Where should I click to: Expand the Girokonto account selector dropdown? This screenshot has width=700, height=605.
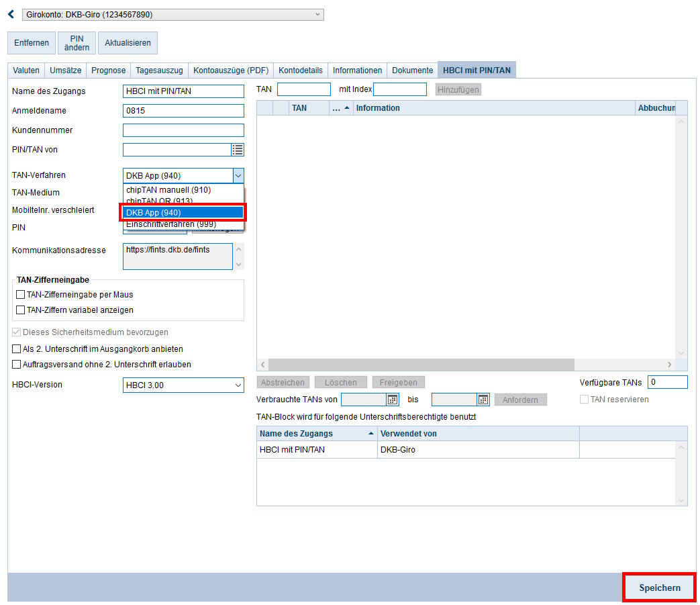tap(317, 14)
